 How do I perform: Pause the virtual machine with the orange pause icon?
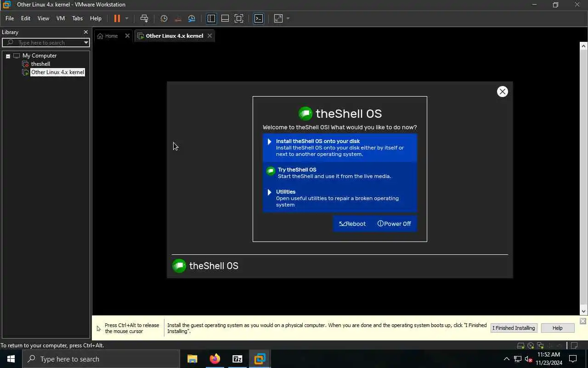[117, 18]
